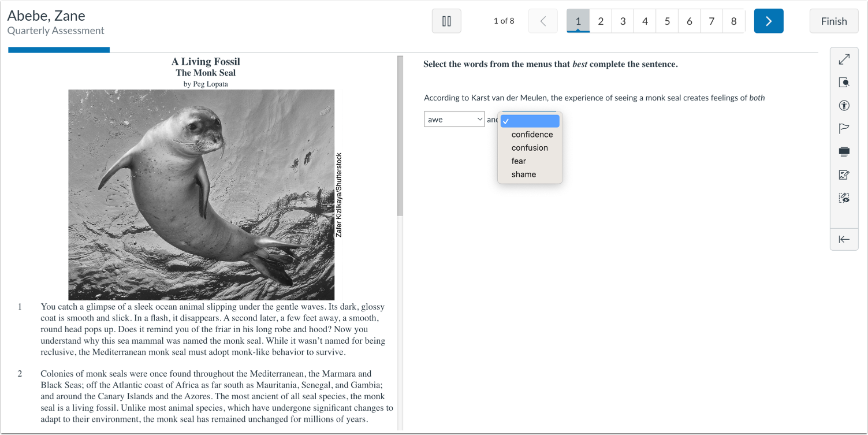Choose 'confidence' as the answer
This screenshot has width=868, height=435.
coord(532,134)
